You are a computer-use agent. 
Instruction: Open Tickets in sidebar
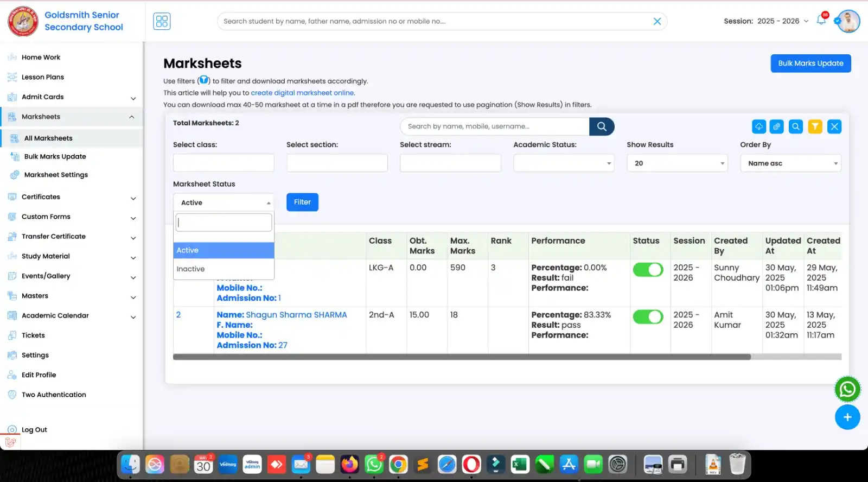point(33,335)
